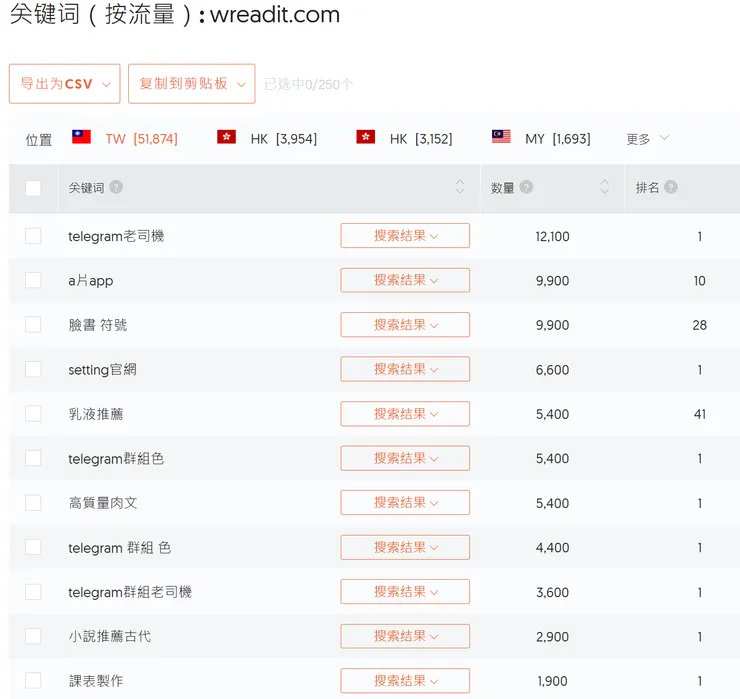Open 搜索结果 dropdown for 臉書 符號
This screenshot has height=699, width=740.
[405, 325]
